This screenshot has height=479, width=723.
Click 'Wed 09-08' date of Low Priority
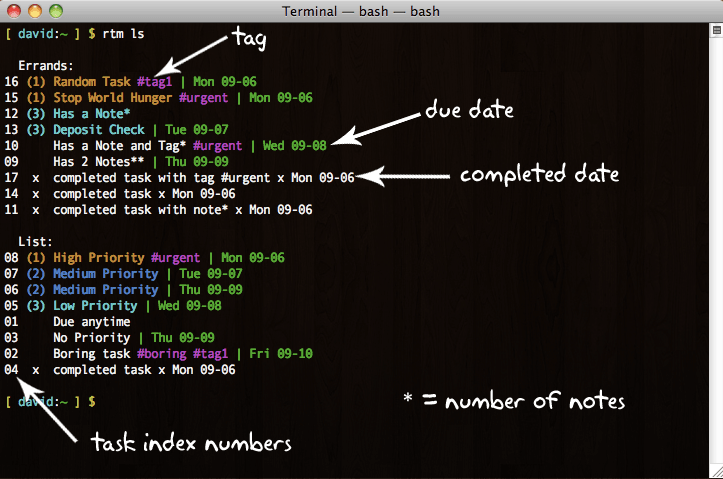(190, 306)
